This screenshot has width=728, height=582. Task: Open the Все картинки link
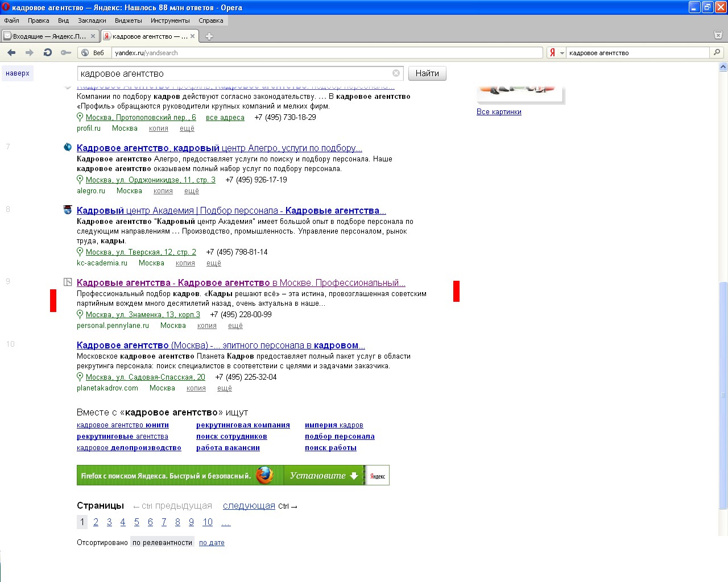[x=499, y=112]
